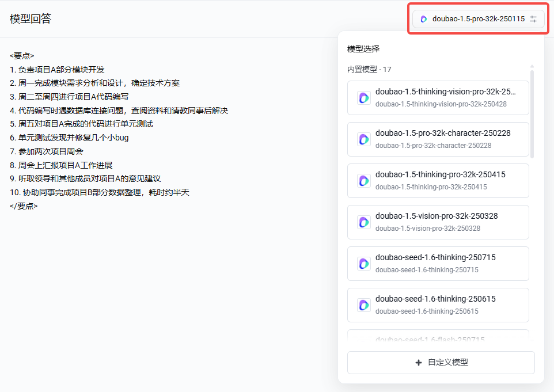Click icon of doubao-1.5-thinking-vision-pro model
This screenshot has width=554, height=392.
363,98
